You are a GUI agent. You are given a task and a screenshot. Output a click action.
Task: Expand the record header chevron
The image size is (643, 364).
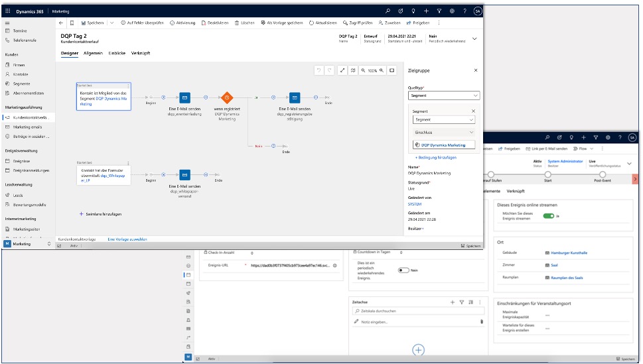[474, 39]
